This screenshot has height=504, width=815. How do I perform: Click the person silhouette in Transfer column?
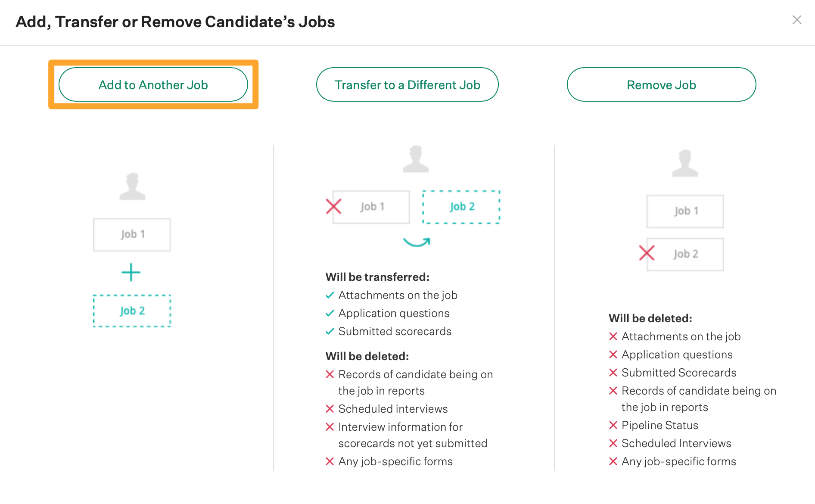[416, 159]
